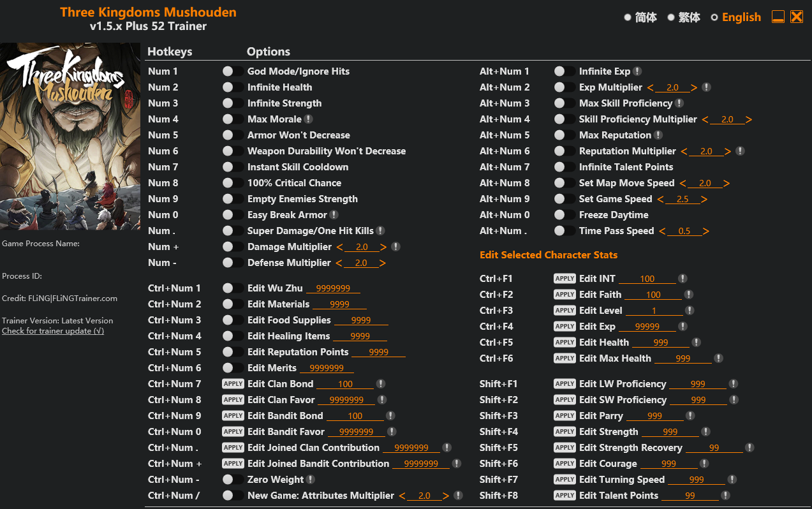Click info icon beside Reputation Multiplier
This screenshot has width=812, height=509.
coord(740,151)
